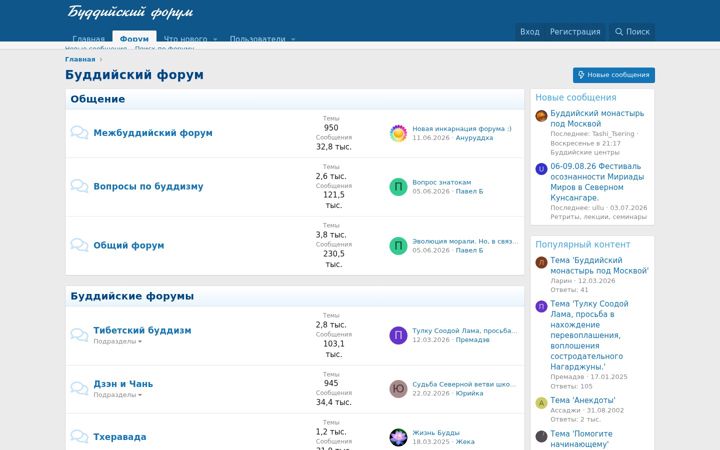The height and width of the screenshot is (450, 720).
Task: Open thread Жизнь Будды
Action: (x=435, y=433)
